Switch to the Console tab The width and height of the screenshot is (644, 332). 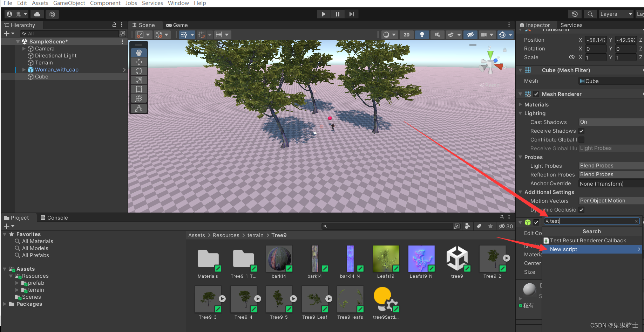(54, 218)
